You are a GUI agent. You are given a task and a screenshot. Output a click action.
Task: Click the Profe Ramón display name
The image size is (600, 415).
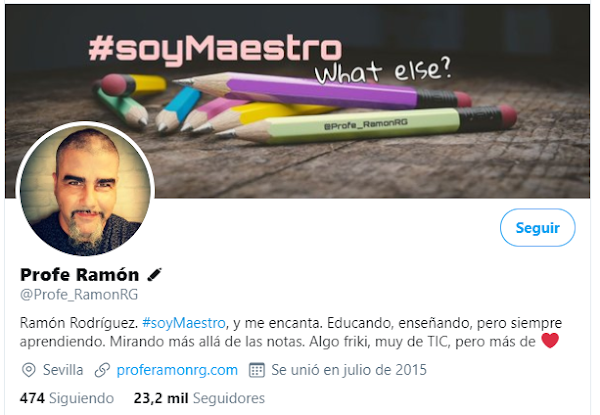click(80, 275)
